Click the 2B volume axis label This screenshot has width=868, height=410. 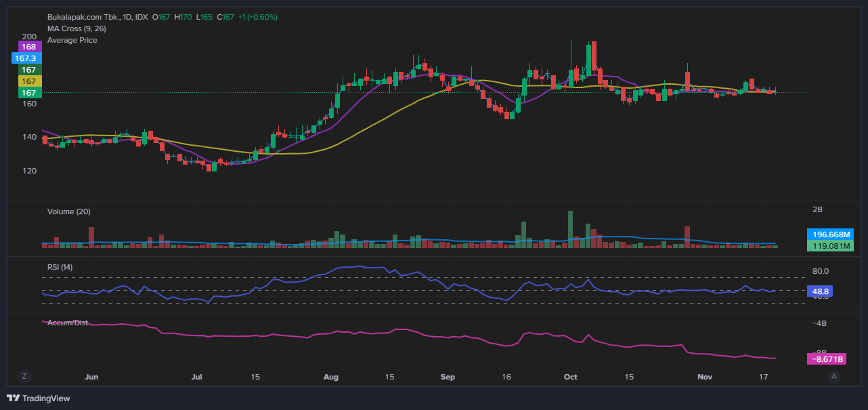pos(817,210)
